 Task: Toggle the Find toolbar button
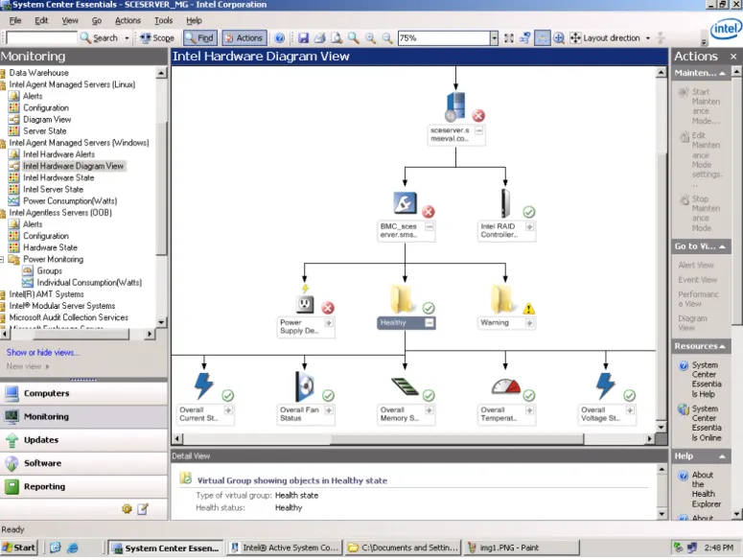[199, 38]
